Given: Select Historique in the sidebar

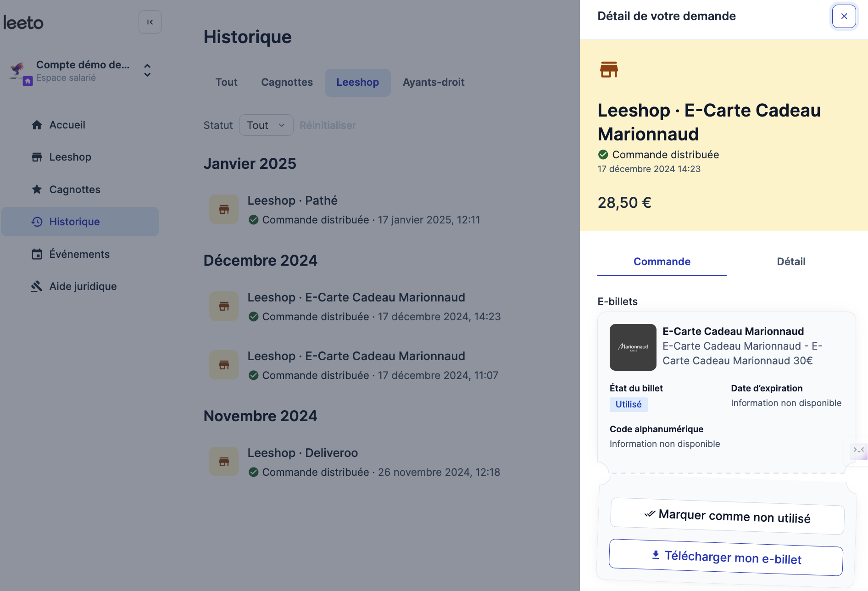Looking at the screenshot, I should 80,222.
